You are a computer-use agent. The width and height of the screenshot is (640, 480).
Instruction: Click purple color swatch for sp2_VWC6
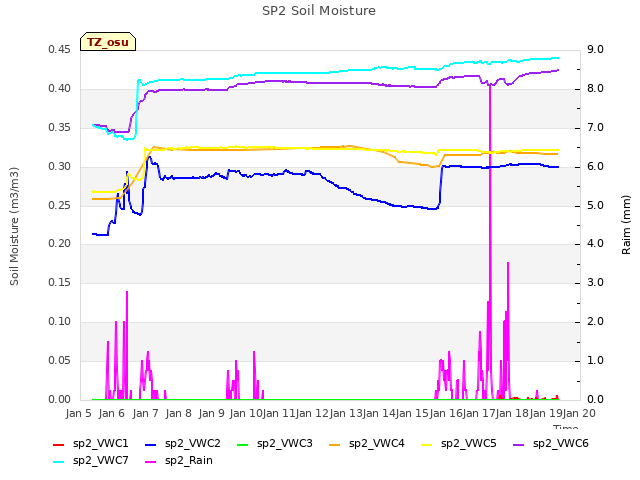518,445
